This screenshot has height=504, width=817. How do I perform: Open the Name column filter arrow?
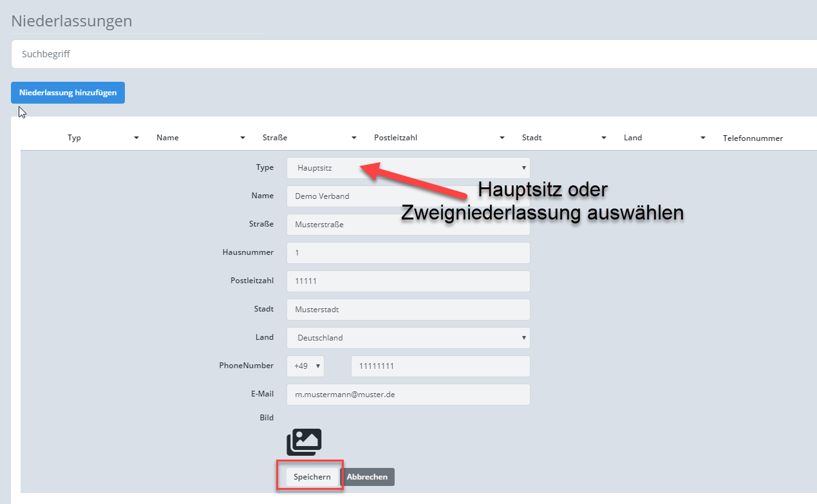click(243, 138)
